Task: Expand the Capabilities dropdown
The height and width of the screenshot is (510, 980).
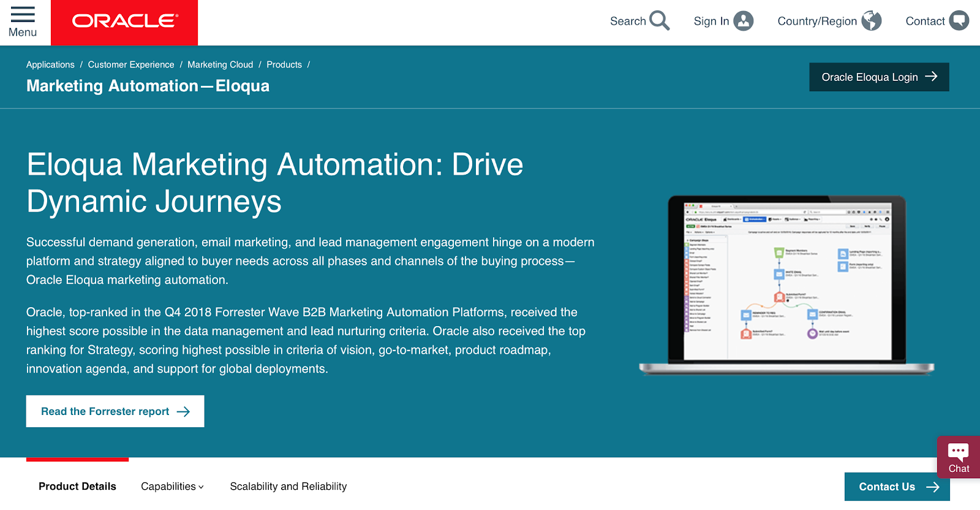Action: [172, 486]
